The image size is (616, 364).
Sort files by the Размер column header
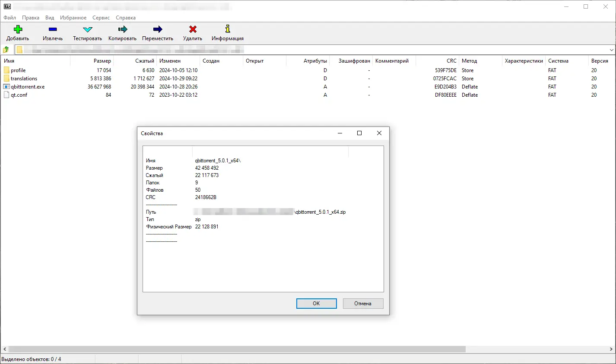(102, 60)
